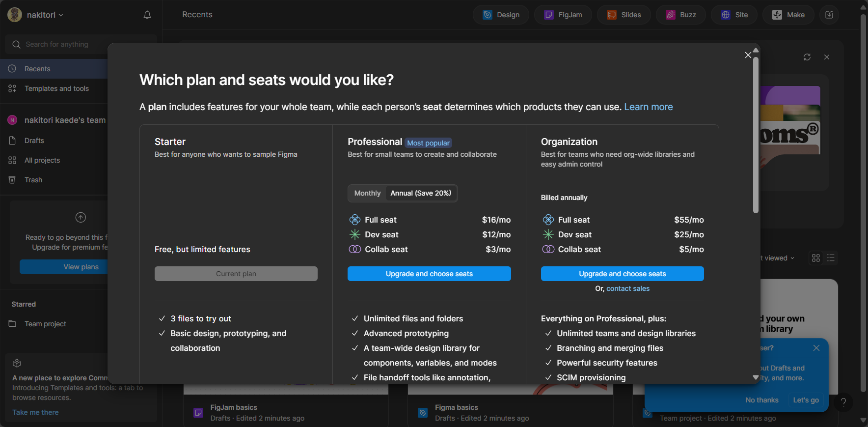Image resolution: width=868 pixels, height=427 pixels.
Task: Click dialog scrollbar down arrow
Action: tap(756, 377)
